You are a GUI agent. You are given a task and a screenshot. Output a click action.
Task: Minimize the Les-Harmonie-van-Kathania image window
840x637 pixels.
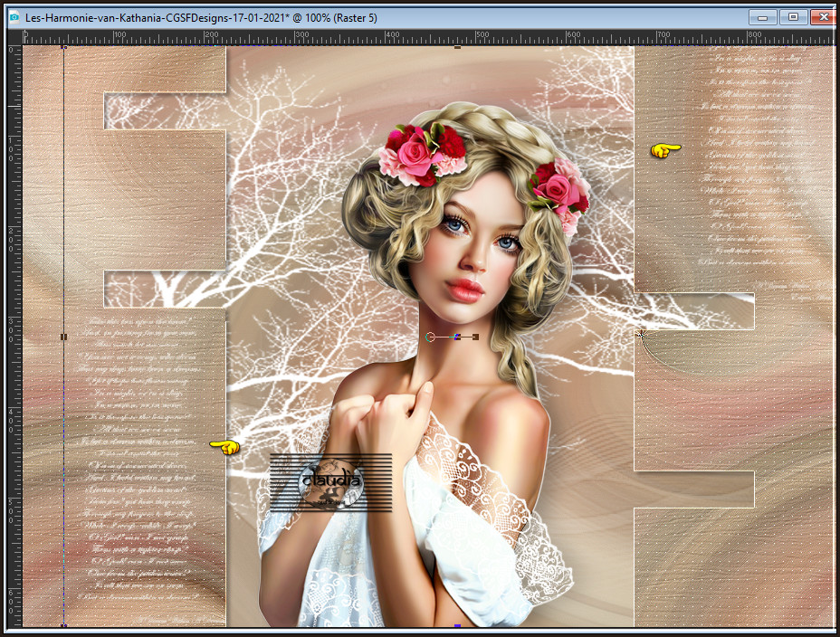(x=763, y=17)
